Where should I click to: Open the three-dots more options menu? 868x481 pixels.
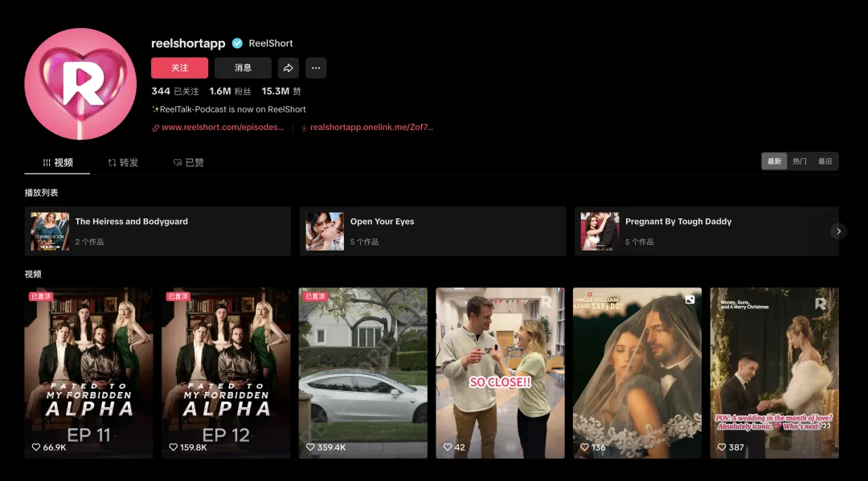coord(316,68)
